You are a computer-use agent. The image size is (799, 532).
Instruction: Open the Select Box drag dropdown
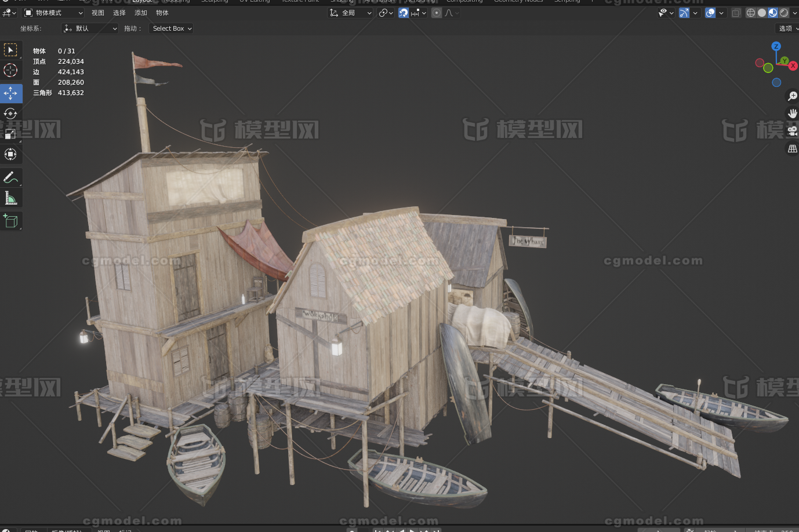[171, 28]
